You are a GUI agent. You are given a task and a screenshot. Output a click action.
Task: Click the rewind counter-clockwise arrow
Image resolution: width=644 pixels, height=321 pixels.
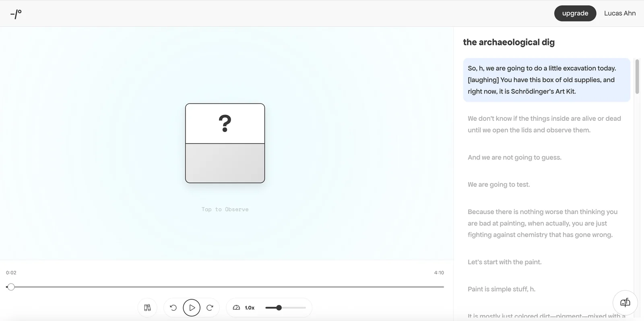pos(173,308)
